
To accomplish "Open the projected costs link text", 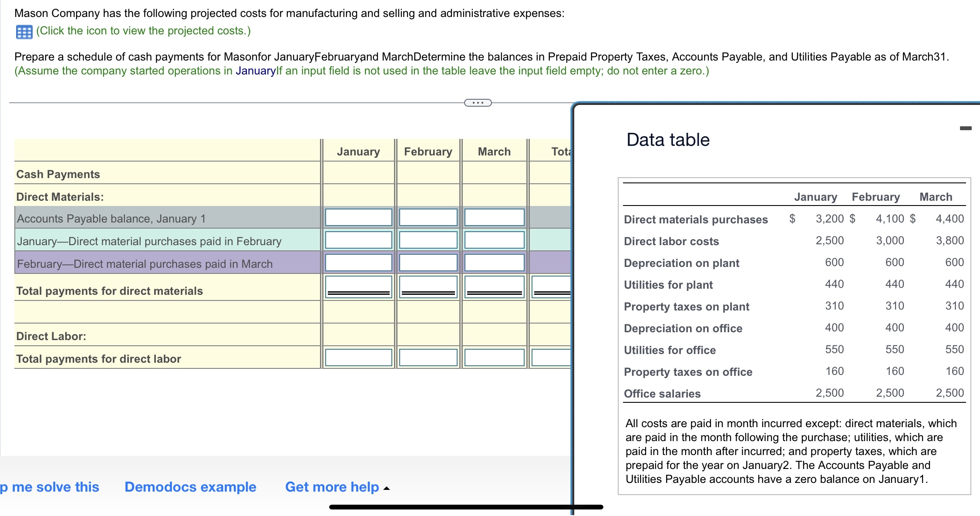I will [x=143, y=31].
